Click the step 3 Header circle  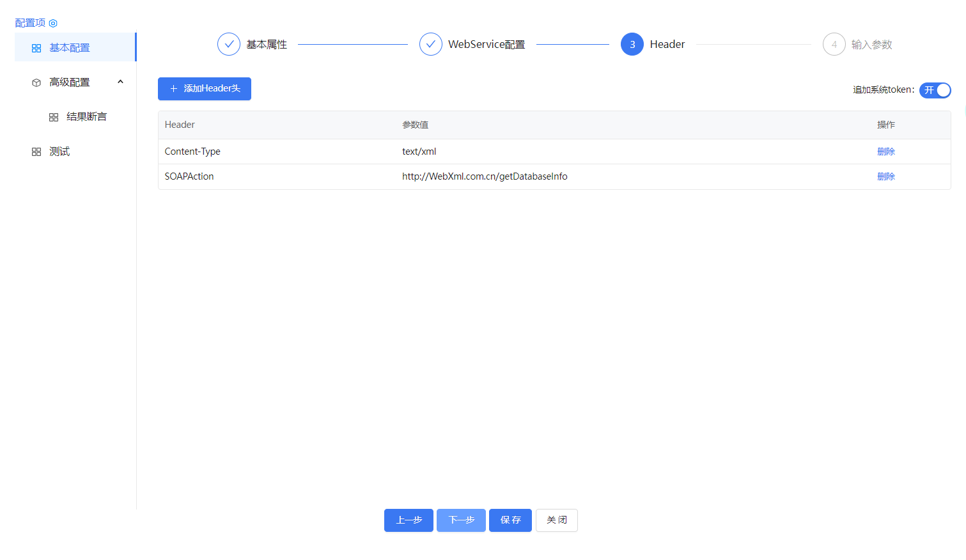(x=632, y=44)
